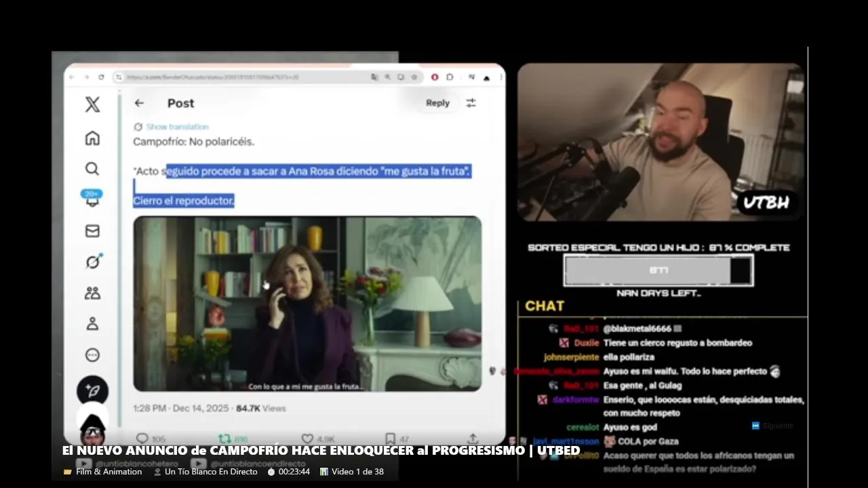868x488 pixels.
Task: Click the browser forward button
Action: click(x=87, y=77)
